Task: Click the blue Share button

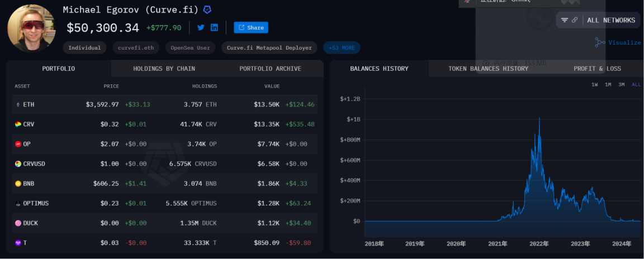Action: (251, 27)
